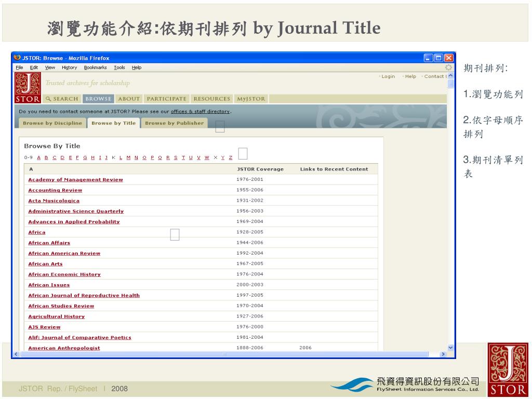This screenshot has width=532, height=399.
Task: Open the Africa journal link
Action: [x=37, y=232]
